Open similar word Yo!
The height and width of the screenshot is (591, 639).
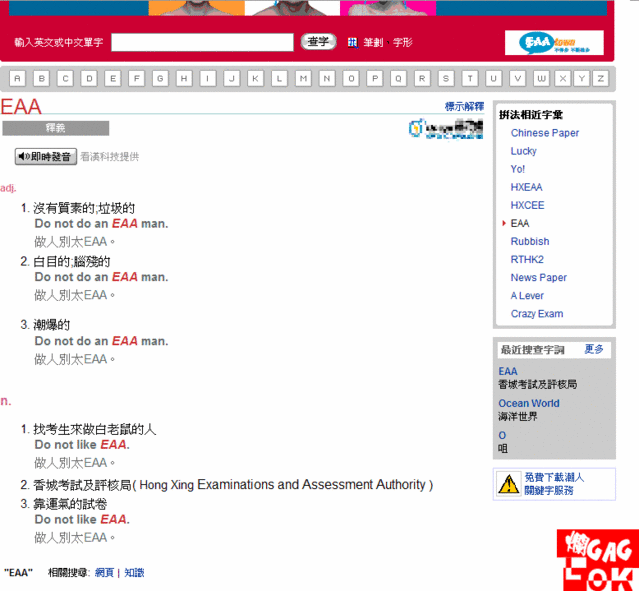[518, 169]
